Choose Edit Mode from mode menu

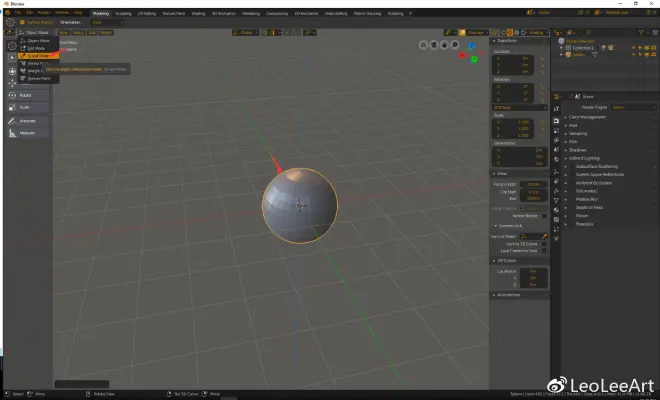pos(38,48)
